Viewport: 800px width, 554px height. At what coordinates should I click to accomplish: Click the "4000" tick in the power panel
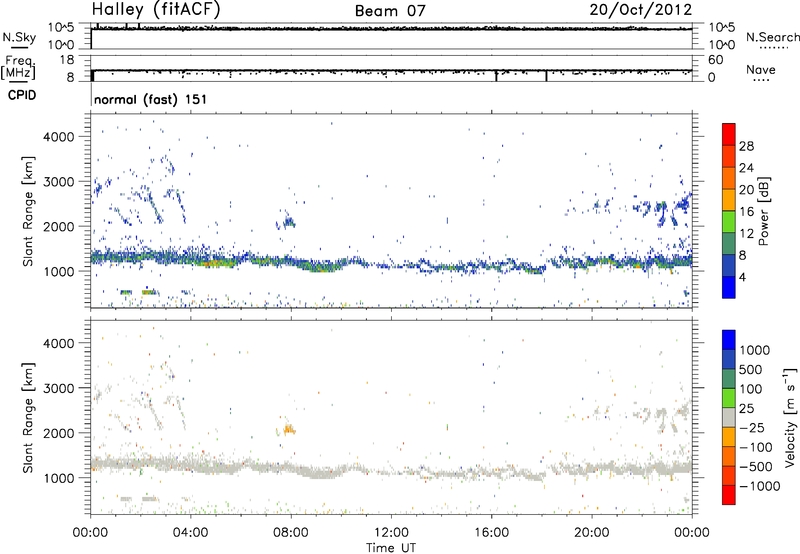pyautogui.click(x=59, y=137)
